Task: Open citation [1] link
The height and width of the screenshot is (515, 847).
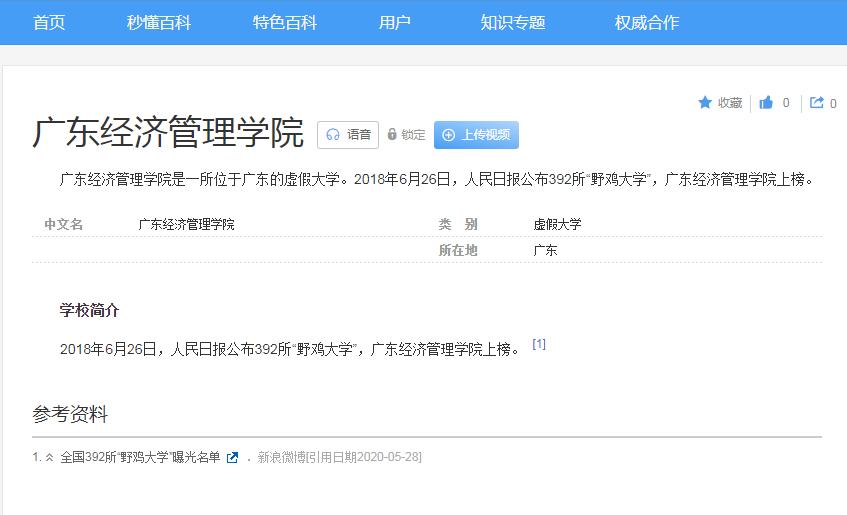Action: coord(539,344)
